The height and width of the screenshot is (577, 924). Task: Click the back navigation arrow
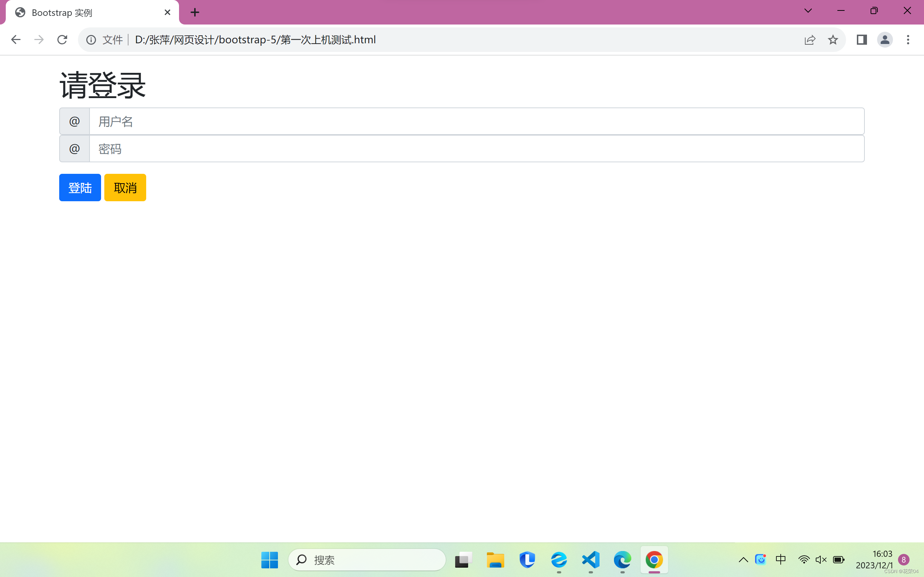[16, 40]
